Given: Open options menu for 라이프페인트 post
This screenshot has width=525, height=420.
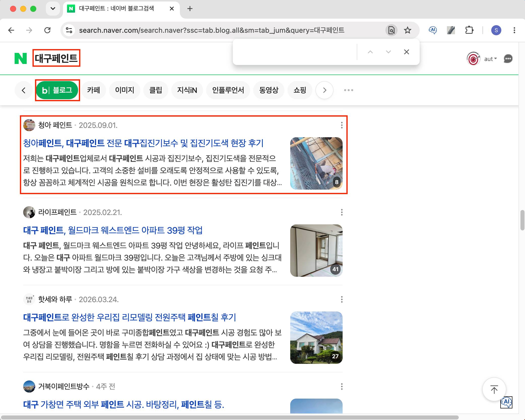Looking at the screenshot, I should point(342,212).
